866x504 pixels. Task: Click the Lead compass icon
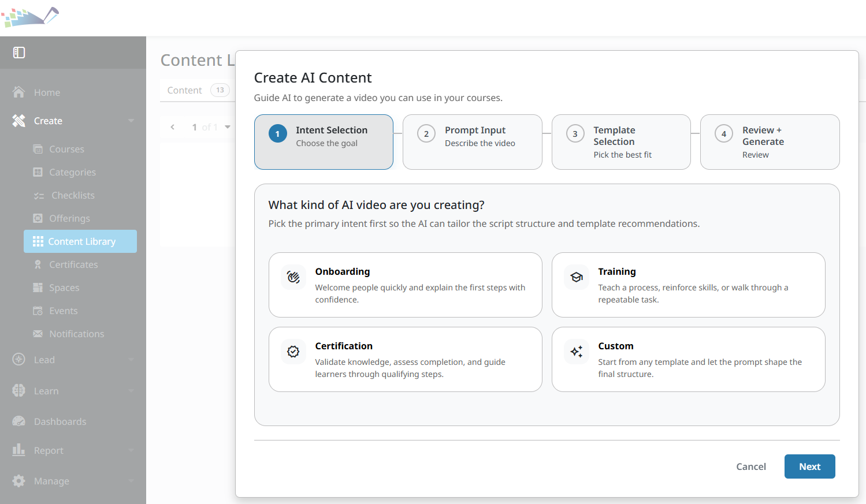[18, 359]
